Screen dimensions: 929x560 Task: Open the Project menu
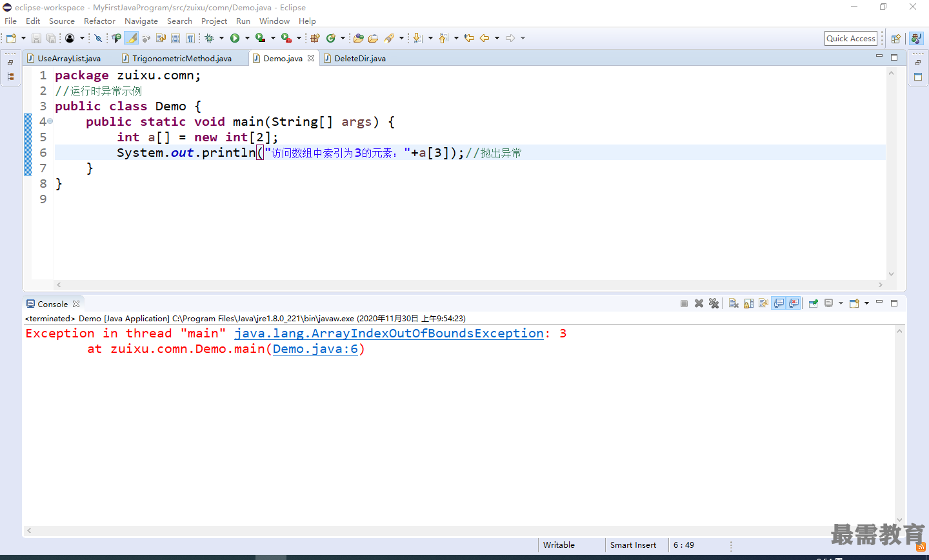214,21
